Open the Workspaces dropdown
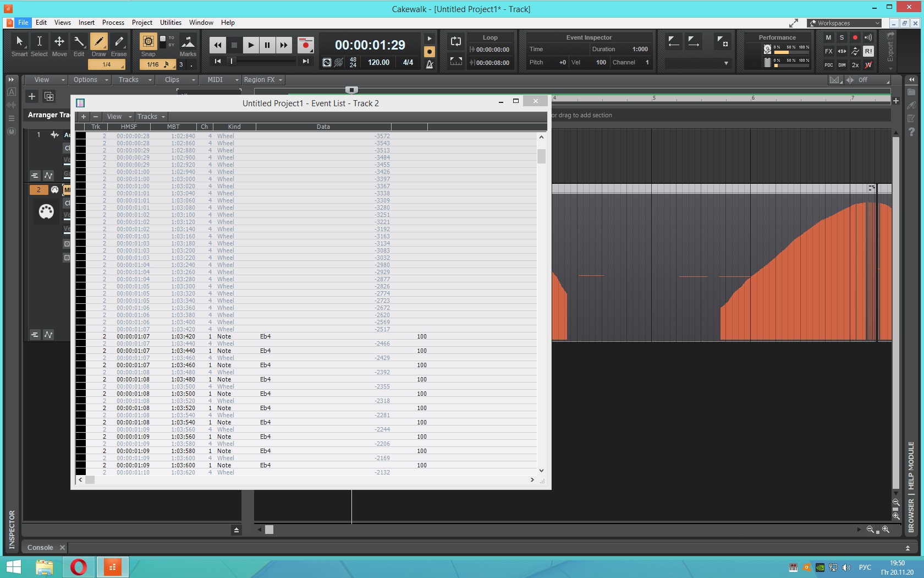 click(x=844, y=23)
